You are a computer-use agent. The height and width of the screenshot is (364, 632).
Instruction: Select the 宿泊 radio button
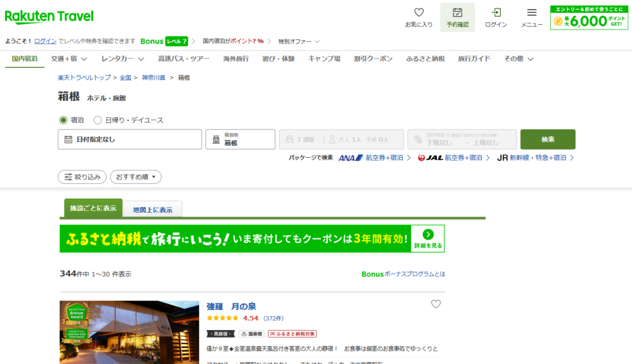coord(63,120)
